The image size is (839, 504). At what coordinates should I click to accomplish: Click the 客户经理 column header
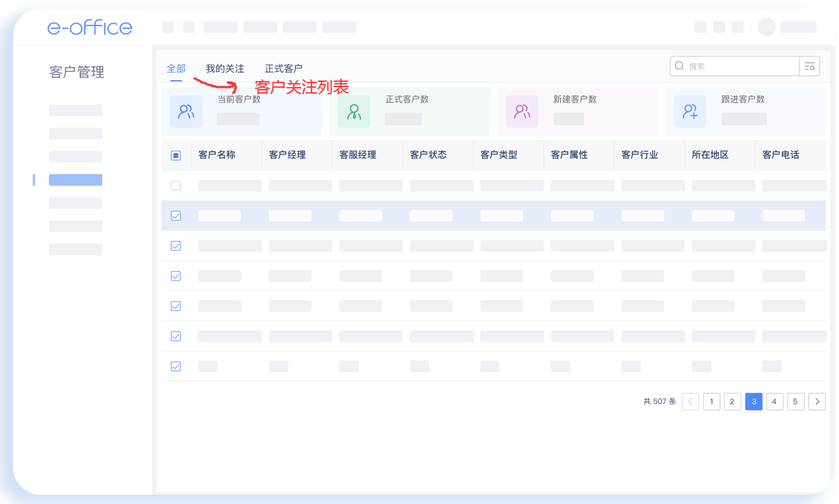pyautogui.click(x=287, y=155)
